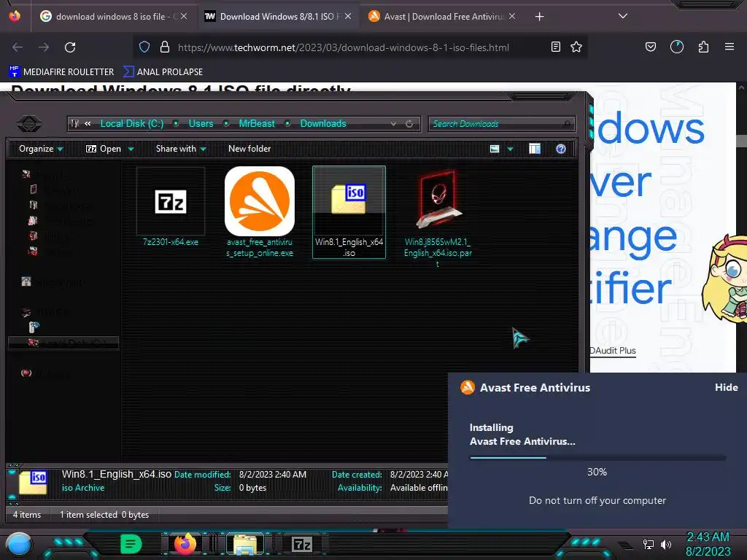
Task: Open the green notes app on the taskbar
Action: [131, 544]
